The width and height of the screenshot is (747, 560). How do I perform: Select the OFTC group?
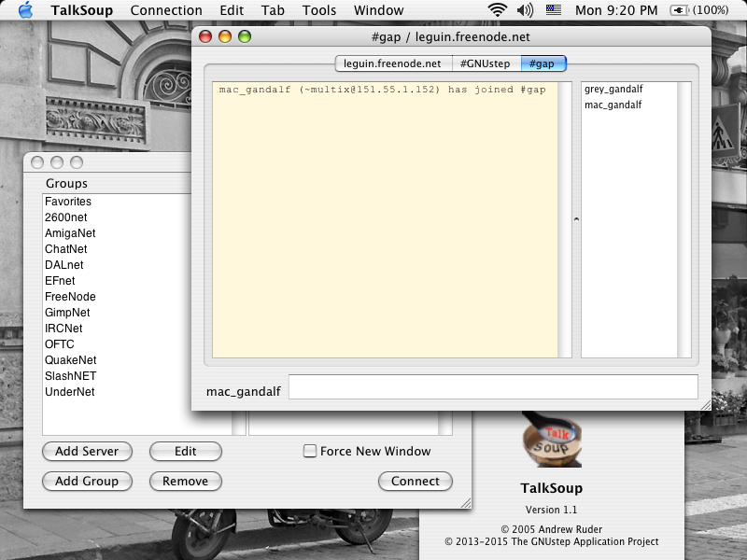(x=116, y=344)
